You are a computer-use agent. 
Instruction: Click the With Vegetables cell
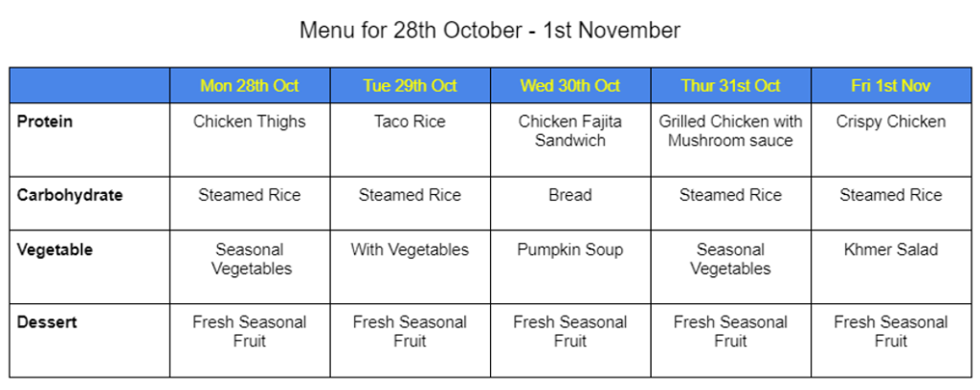pos(410,249)
